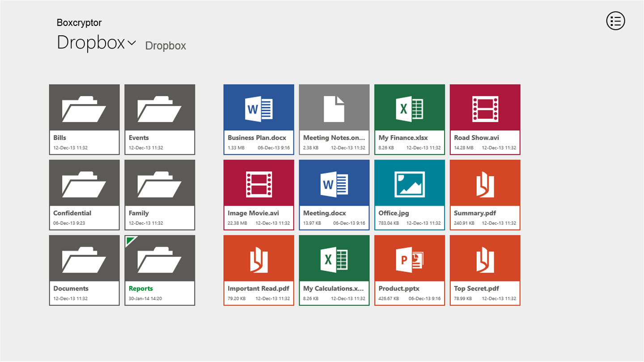
Task: Expand the Dropbox provider dropdown chevron
Action: [131, 43]
